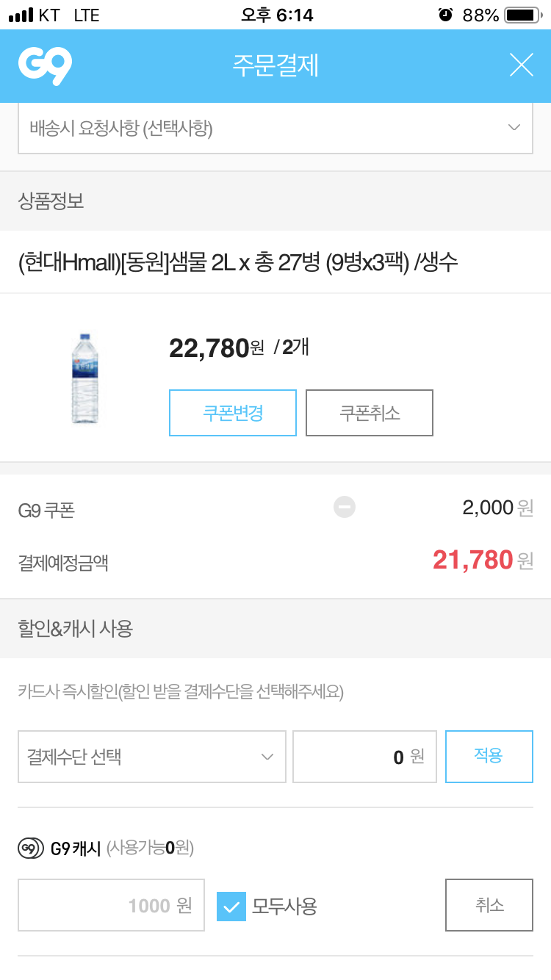This screenshot has width=551, height=980.
Task: Tap the card discount amount field
Action: 364,757
